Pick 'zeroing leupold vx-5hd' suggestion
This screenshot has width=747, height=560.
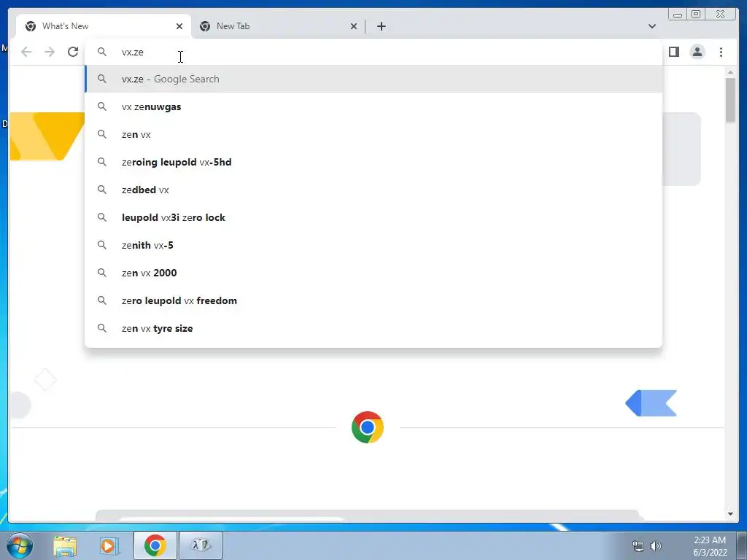click(x=373, y=162)
